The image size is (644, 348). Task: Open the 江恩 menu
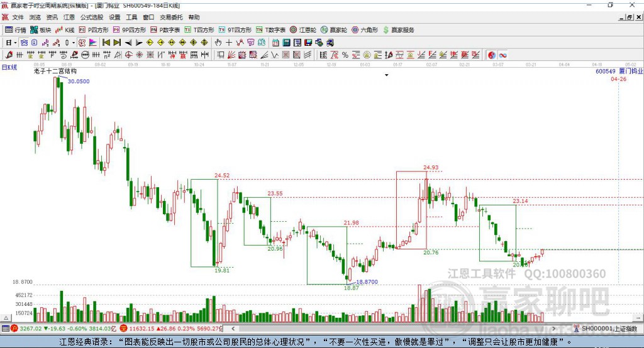click(69, 17)
